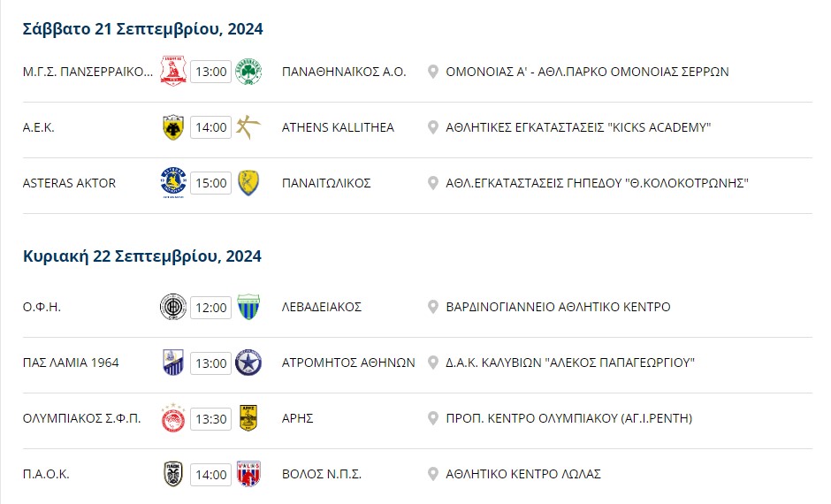Open the 13:30 Olympiacos vs Aris time box

[211, 419]
